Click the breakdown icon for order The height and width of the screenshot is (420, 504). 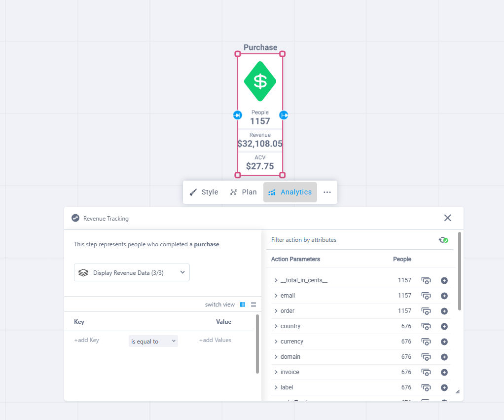(426, 311)
